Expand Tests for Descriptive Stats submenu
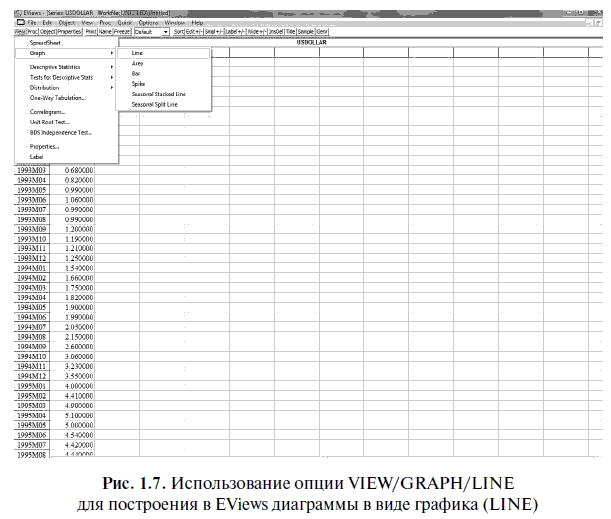 [x=66, y=78]
